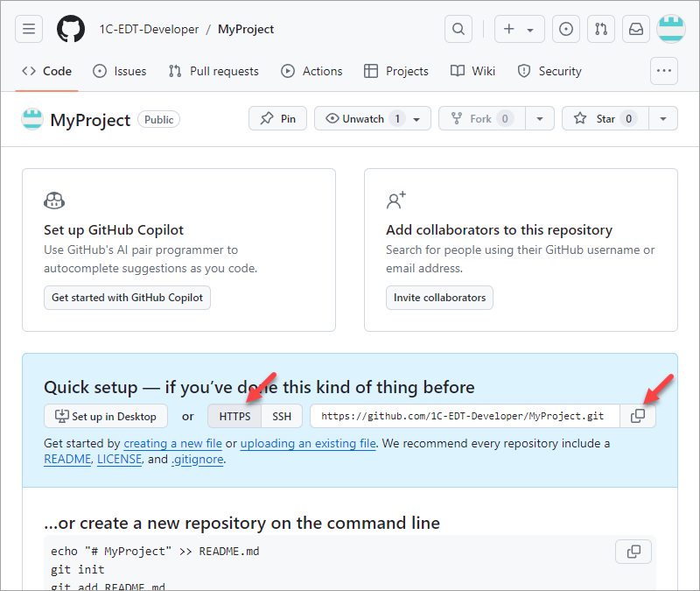700x591 pixels.
Task: Click the repository URL text field
Action: 465,416
